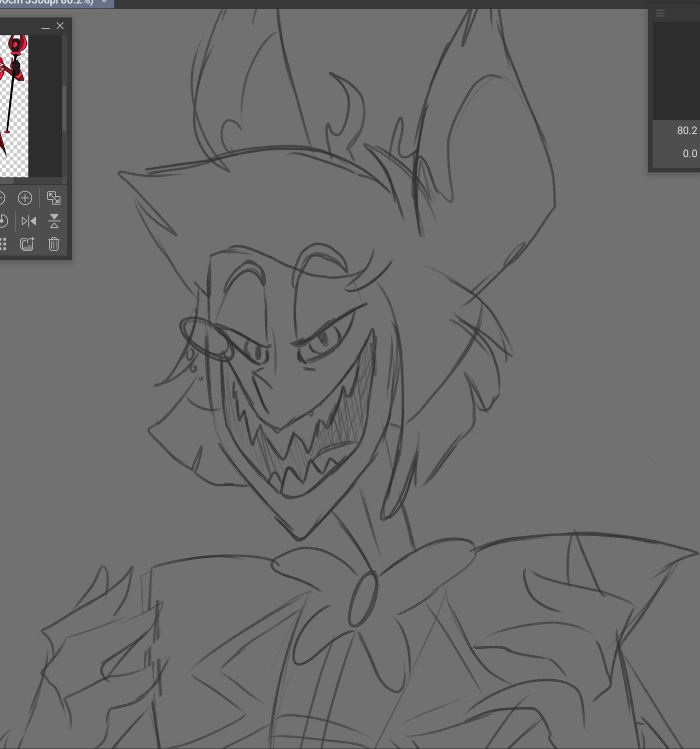
Task: Click the grid icon in Sub View panel
Action: [3, 244]
